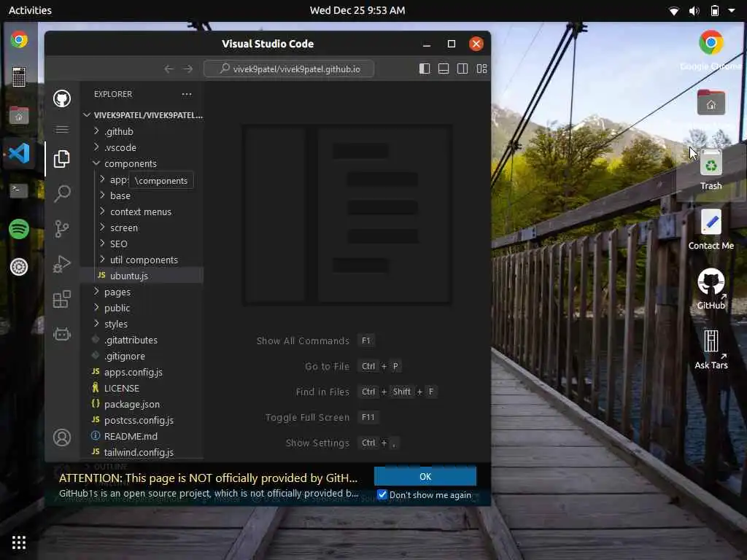The image size is (747, 560).
Task: Open Calculator from the dock
Action: (x=19, y=77)
